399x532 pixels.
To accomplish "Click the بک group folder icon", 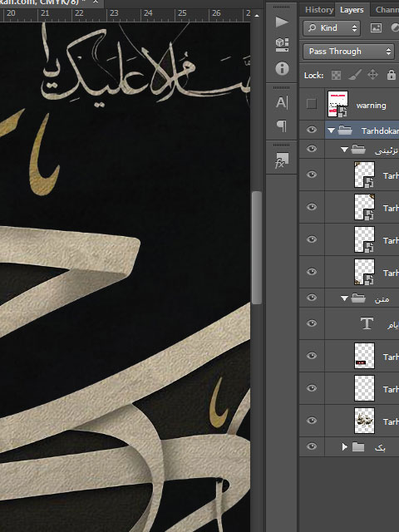I will click(x=358, y=447).
